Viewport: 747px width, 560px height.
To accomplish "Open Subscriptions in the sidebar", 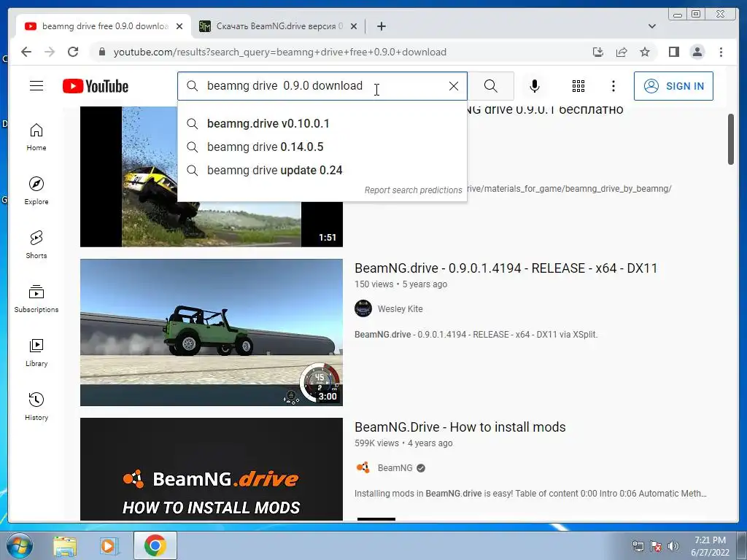I will click(36, 298).
